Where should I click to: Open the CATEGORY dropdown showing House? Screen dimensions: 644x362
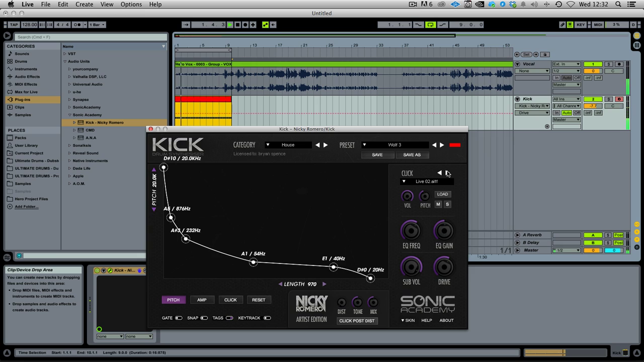click(x=288, y=145)
